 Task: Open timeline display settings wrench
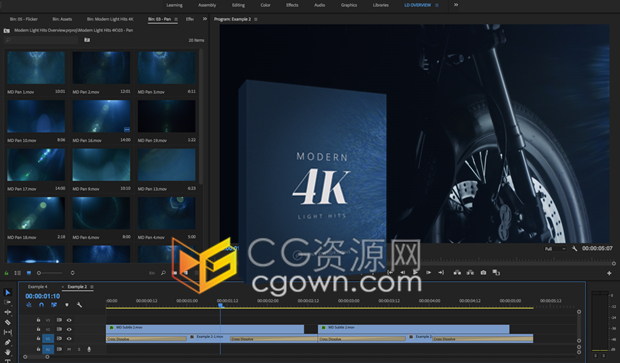pos(79,305)
